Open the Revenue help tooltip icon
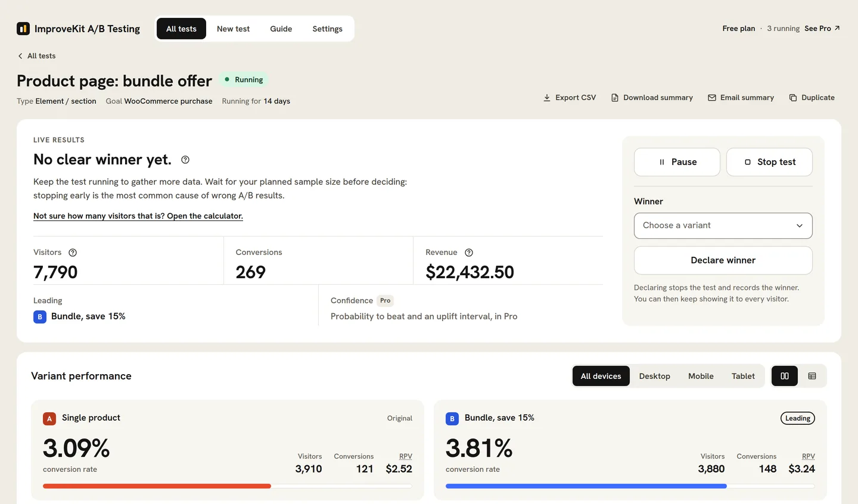This screenshot has height=504, width=858. click(x=469, y=253)
